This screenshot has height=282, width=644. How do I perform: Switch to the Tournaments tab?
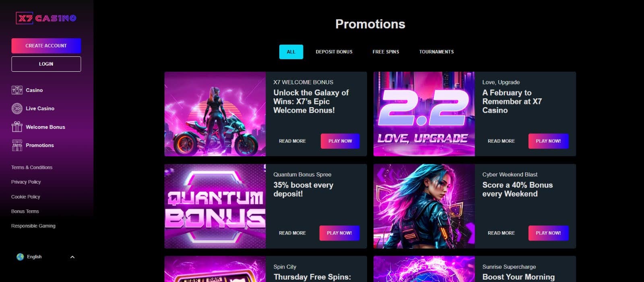click(x=436, y=52)
